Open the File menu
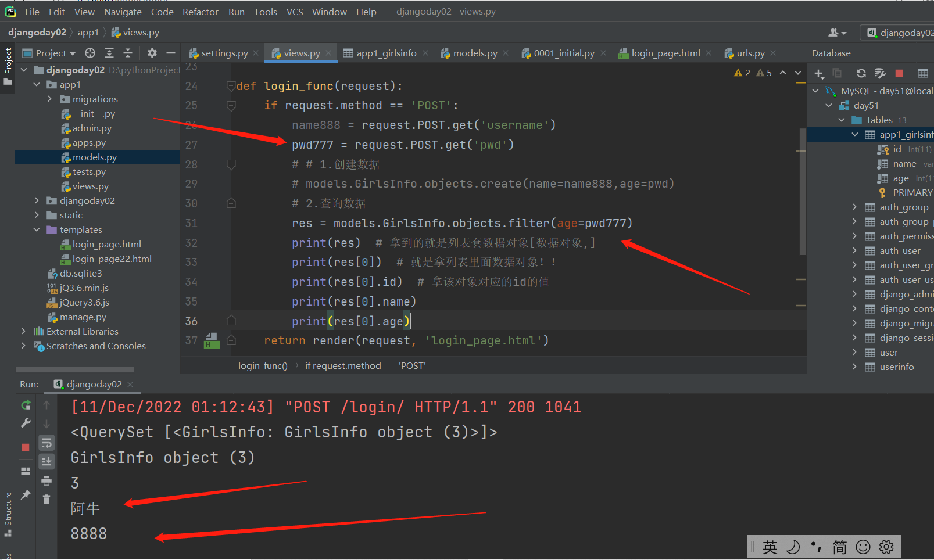The height and width of the screenshot is (560, 934). 32,12
